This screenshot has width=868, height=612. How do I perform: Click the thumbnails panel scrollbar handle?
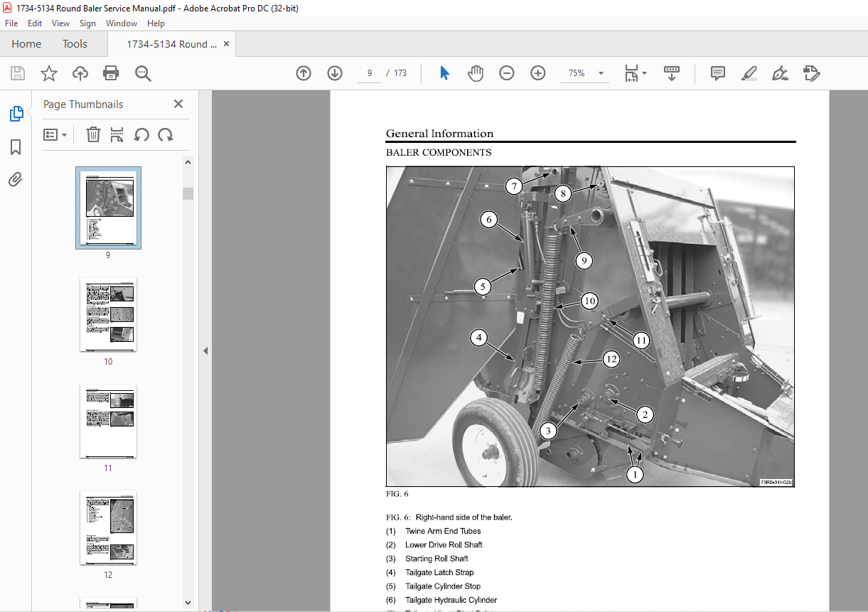coord(188,193)
